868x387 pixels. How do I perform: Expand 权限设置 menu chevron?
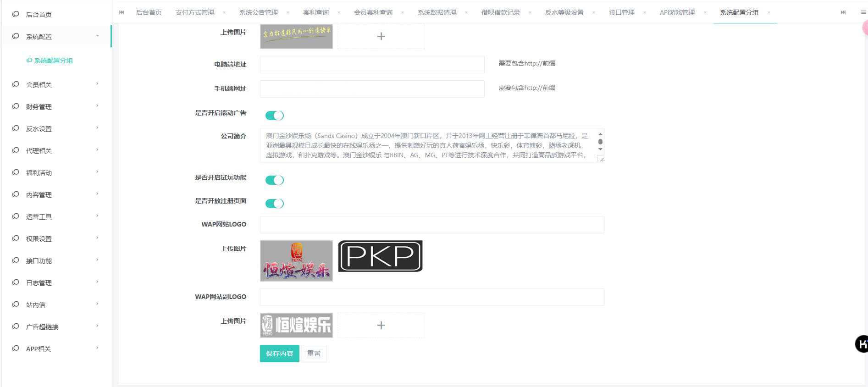click(97, 238)
